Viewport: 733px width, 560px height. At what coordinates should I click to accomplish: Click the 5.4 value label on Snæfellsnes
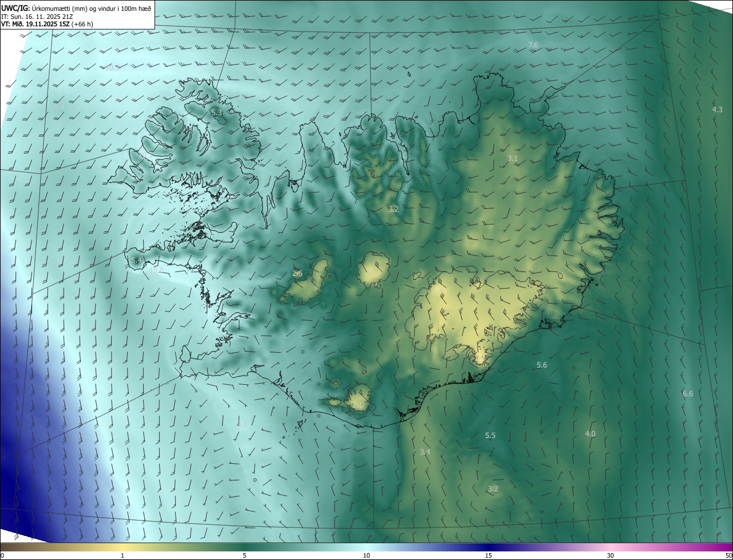point(136,261)
